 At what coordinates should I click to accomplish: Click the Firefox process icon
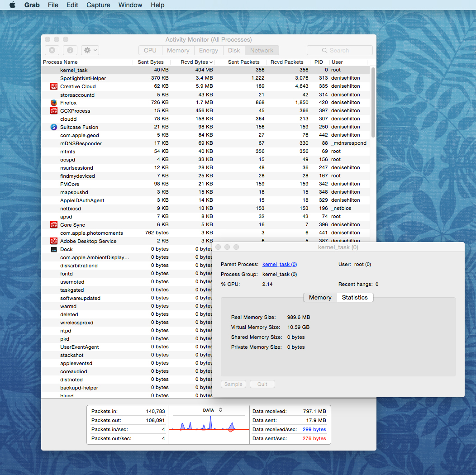[54, 103]
